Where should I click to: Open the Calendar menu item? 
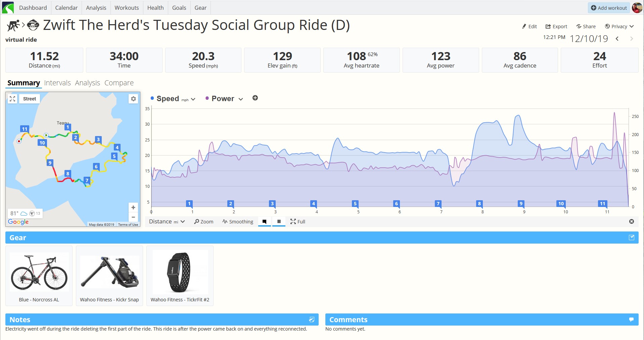click(66, 8)
